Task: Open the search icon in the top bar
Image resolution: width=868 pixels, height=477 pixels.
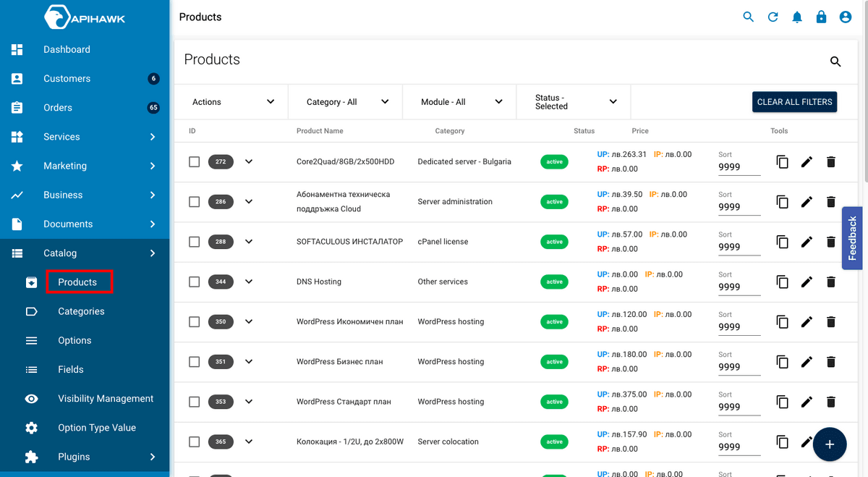Action: click(748, 16)
